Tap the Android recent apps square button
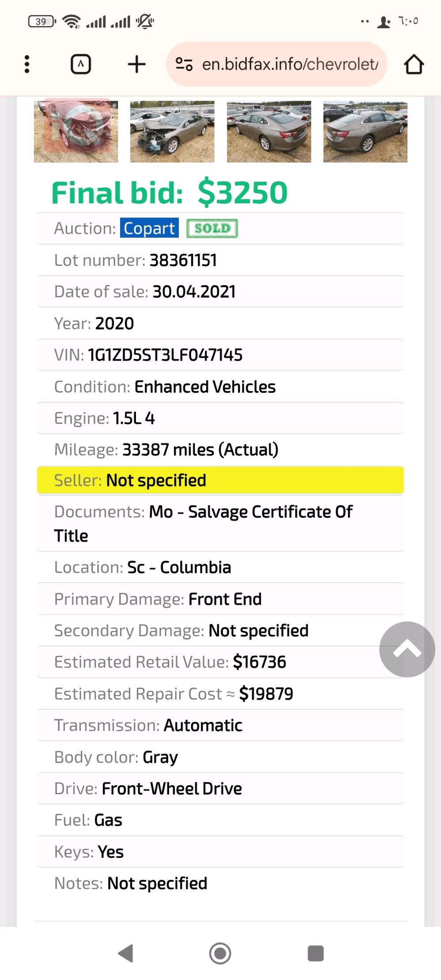The width and height of the screenshot is (441, 980). [316, 953]
